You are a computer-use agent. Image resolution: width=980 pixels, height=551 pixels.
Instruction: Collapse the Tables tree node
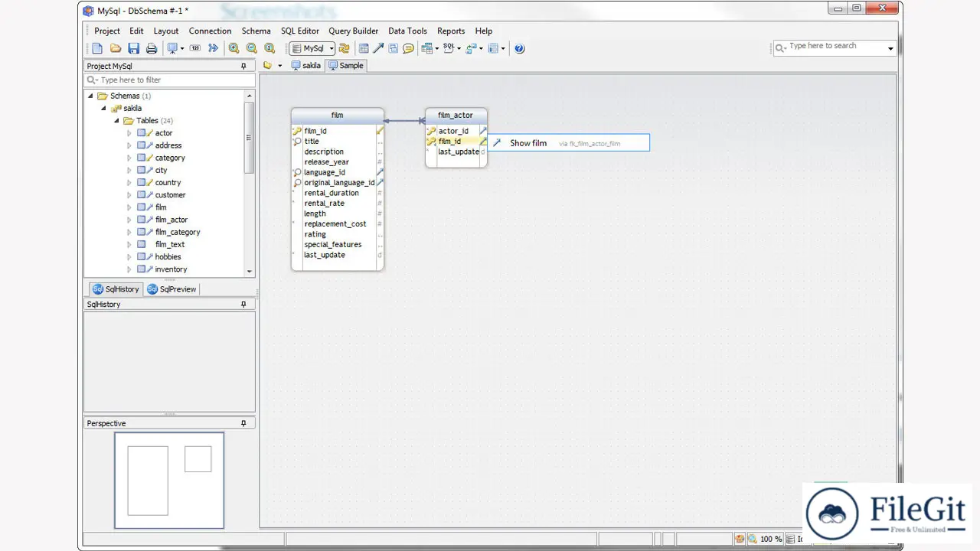(117, 121)
